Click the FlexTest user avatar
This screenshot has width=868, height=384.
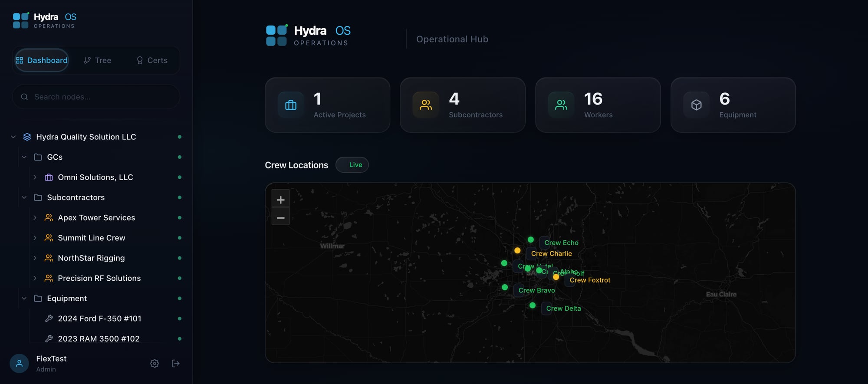19,364
